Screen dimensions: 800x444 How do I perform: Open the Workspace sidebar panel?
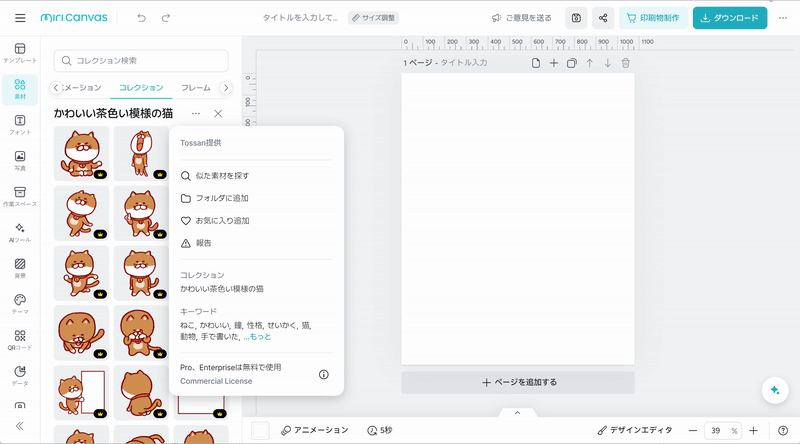pyautogui.click(x=20, y=197)
